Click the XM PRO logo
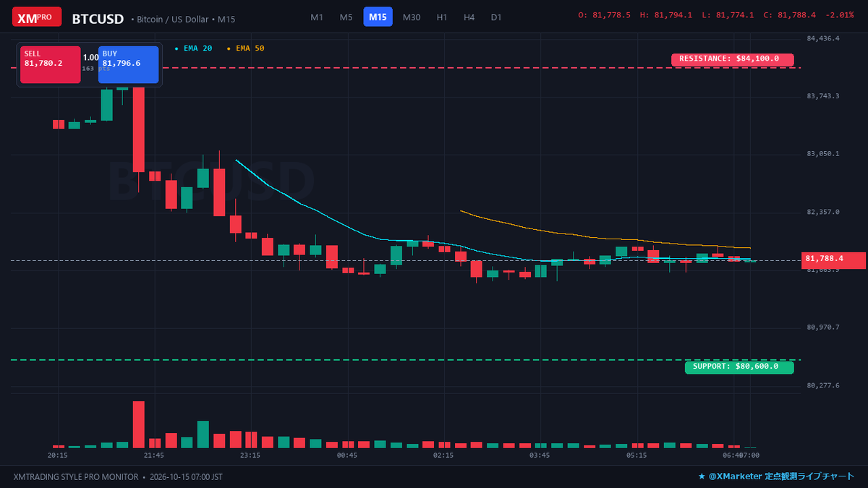The image size is (868, 488). (36, 17)
